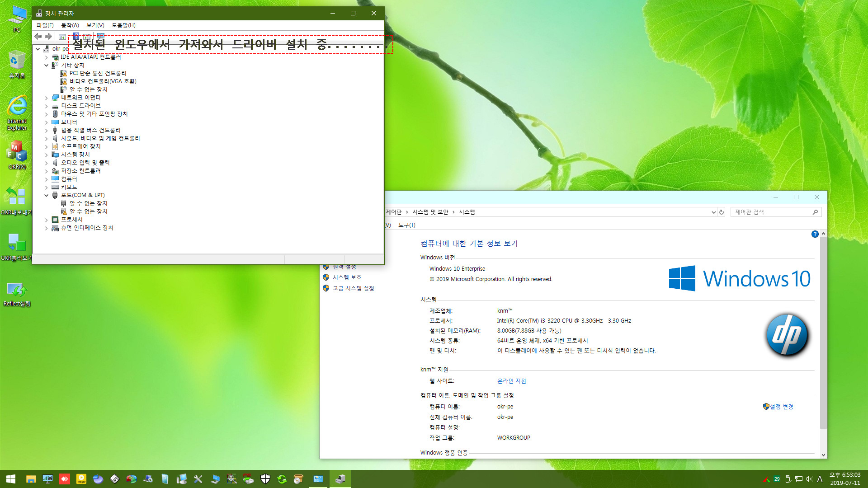
Task: Click the input language A indicator
Action: coord(820,479)
